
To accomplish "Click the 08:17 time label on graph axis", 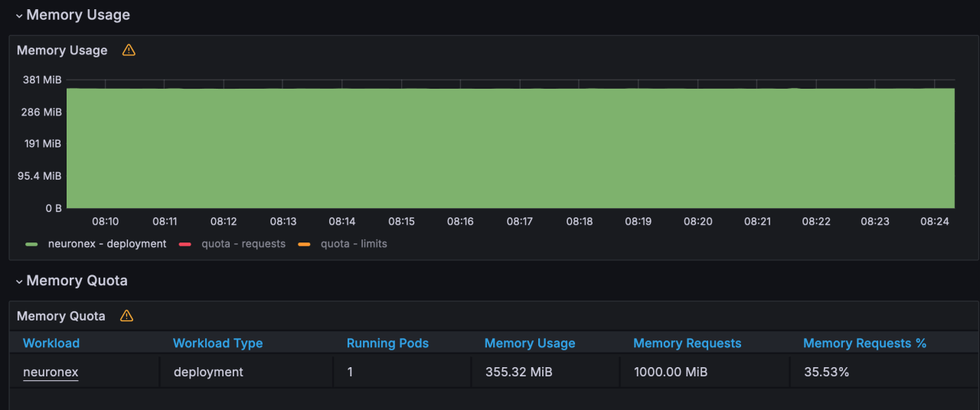I will coord(520,222).
